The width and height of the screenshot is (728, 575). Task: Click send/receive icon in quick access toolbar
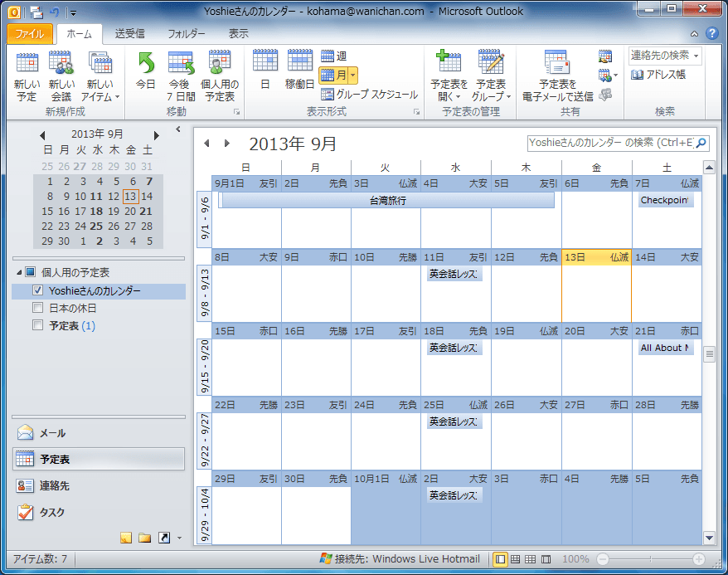(x=36, y=12)
